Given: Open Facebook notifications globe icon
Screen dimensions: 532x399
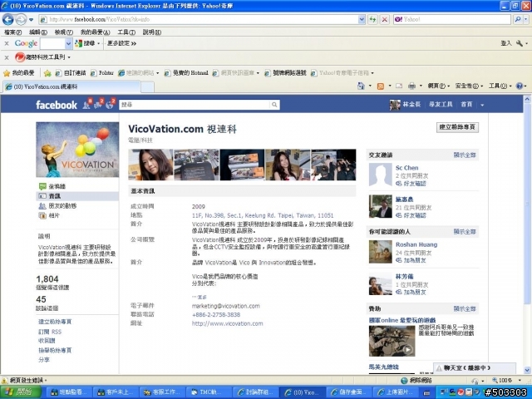Looking at the screenshot, I should [x=110, y=104].
